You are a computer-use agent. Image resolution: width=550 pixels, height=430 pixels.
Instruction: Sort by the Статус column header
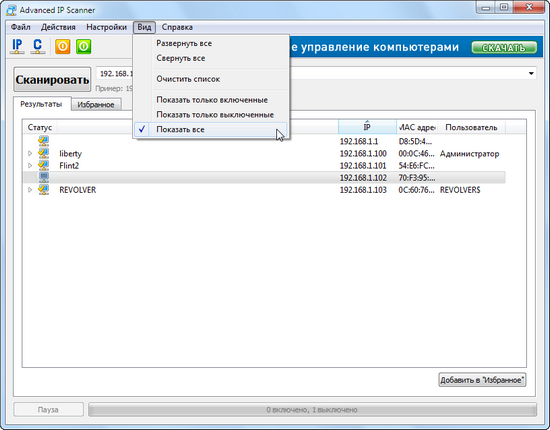click(40, 127)
